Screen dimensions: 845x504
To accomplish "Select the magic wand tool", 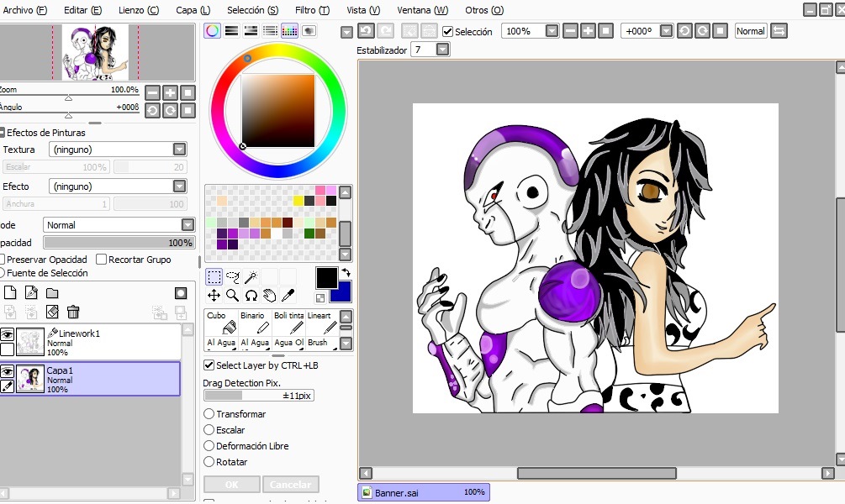I will pos(251,277).
